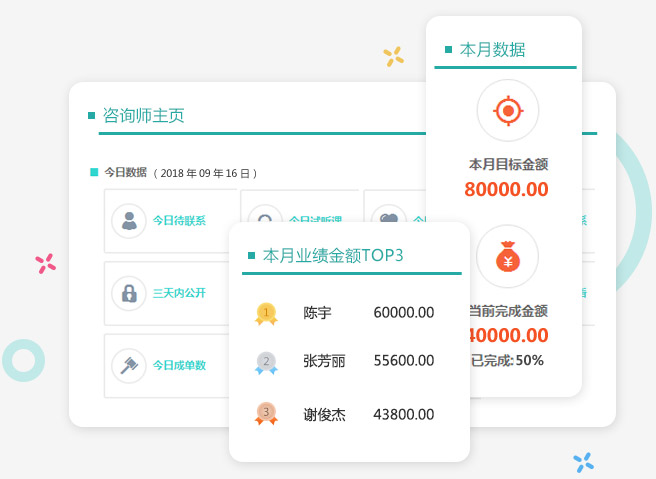Click the monthly target amount 80000.00
This screenshot has width=656, height=479.
click(506, 188)
